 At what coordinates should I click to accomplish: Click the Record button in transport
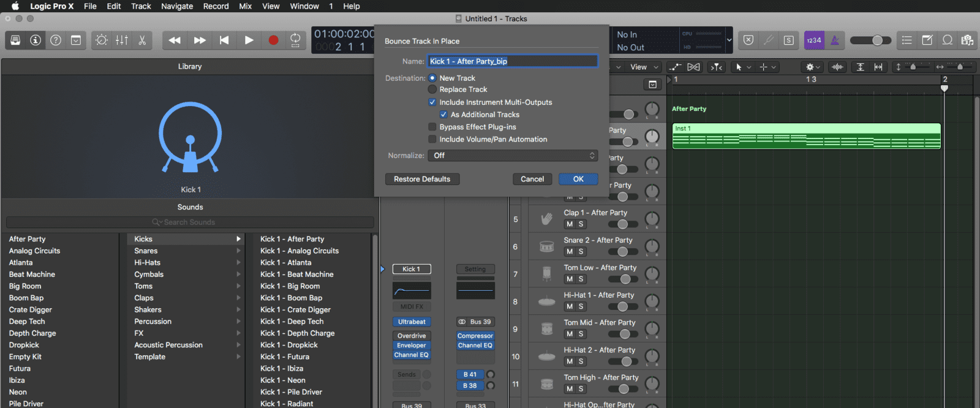tap(273, 40)
